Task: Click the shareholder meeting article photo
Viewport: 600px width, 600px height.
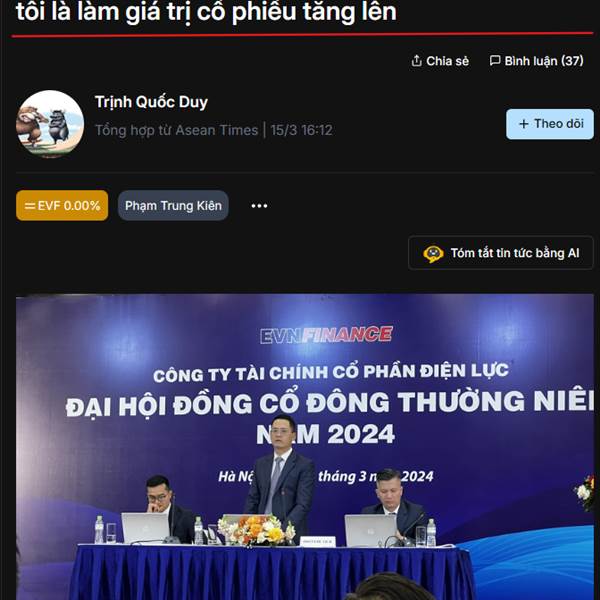Action: [x=305, y=447]
